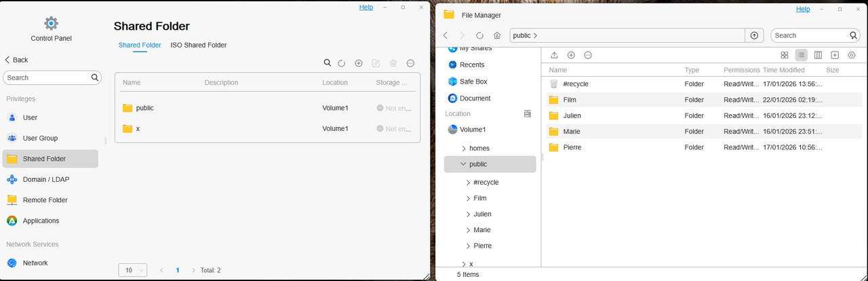Create new item in File Manager toolbar

click(x=571, y=55)
